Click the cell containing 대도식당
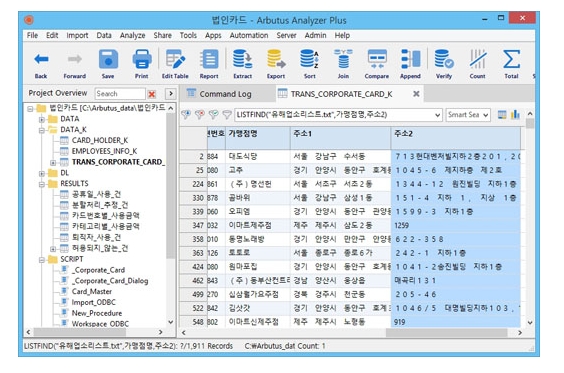 coord(258,157)
